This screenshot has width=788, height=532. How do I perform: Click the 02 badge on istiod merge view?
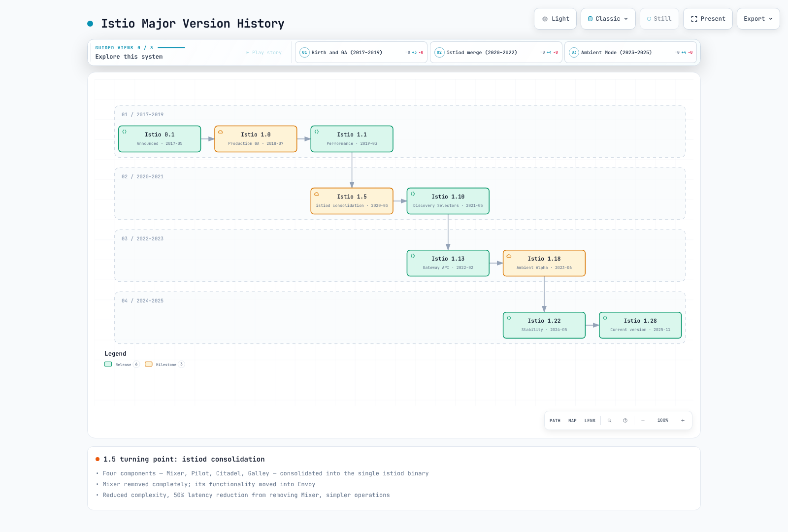point(439,52)
